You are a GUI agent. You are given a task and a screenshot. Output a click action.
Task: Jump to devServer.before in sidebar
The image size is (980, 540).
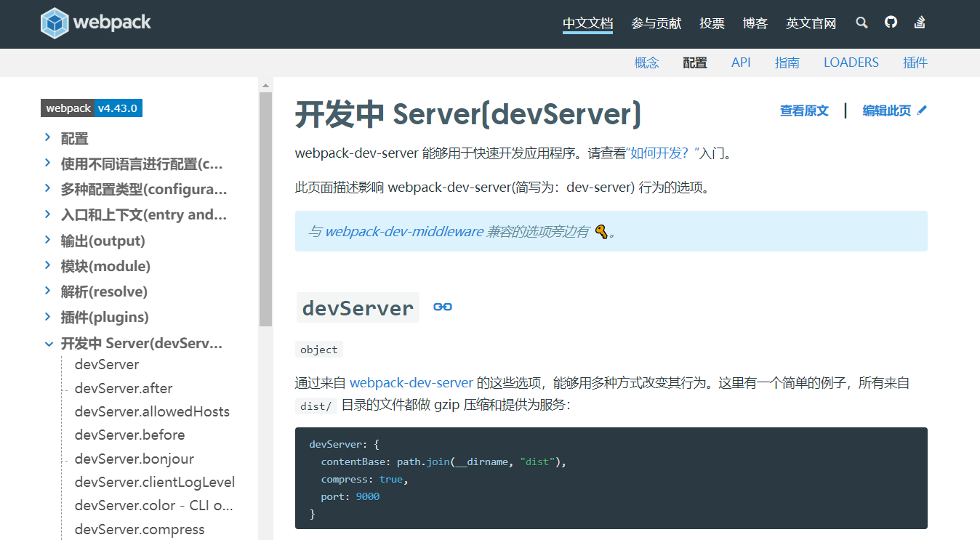pos(129,435)
